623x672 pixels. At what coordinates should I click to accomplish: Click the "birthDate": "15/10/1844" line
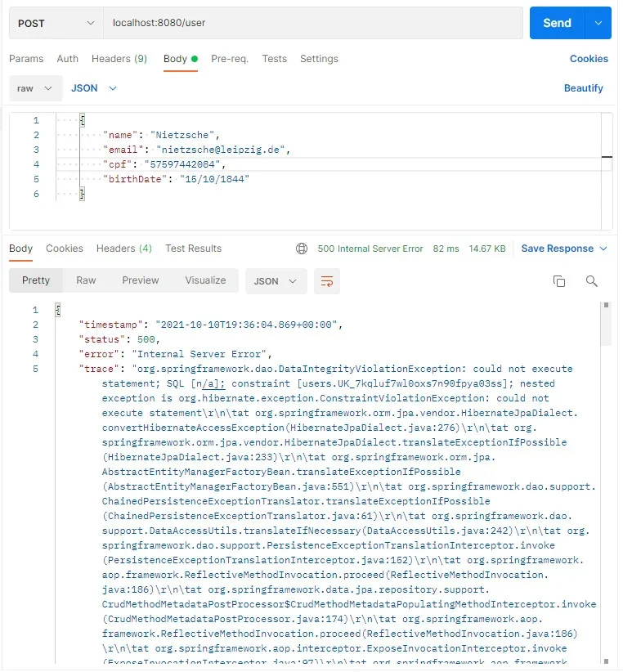coord(176,179)
